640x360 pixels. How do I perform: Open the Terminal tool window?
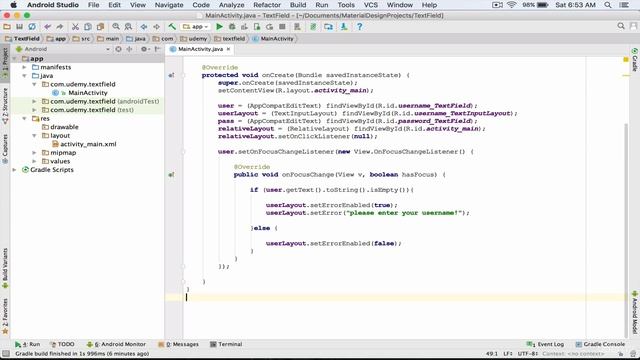226,344
